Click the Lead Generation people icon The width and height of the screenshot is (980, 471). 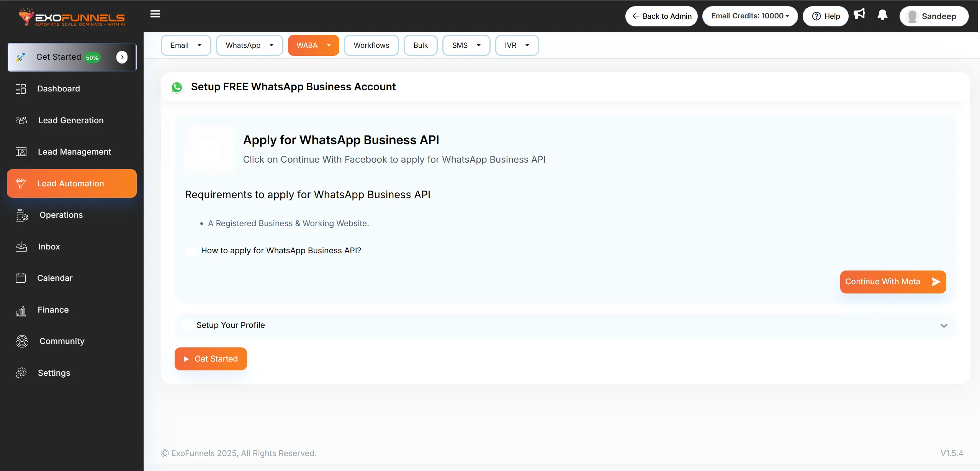tap(21, 121)
